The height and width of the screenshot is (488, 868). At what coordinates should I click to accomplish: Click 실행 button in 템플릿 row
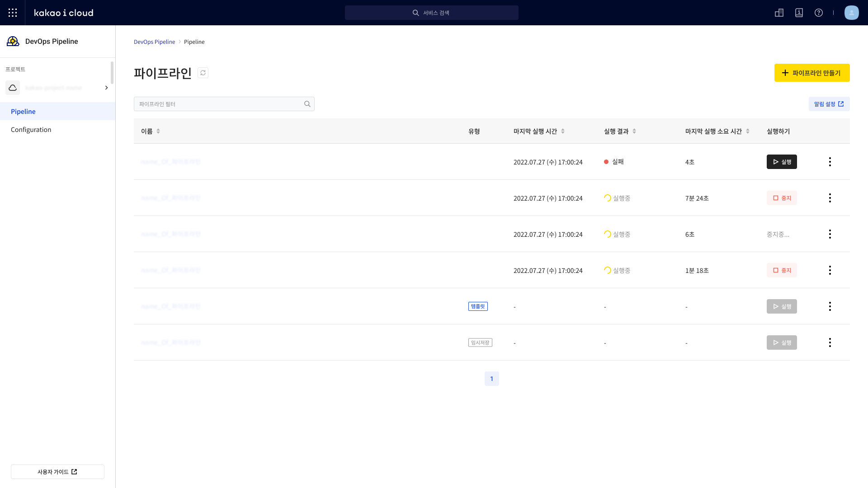click(782, 306)
